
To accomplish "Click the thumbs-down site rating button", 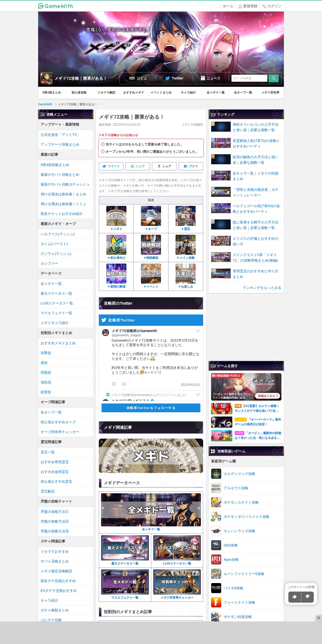I will (x=307, y=597).
